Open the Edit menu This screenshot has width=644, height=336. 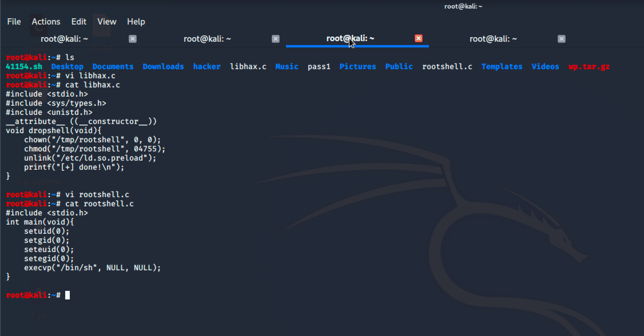pyautogui.click(x=79, y=22)
